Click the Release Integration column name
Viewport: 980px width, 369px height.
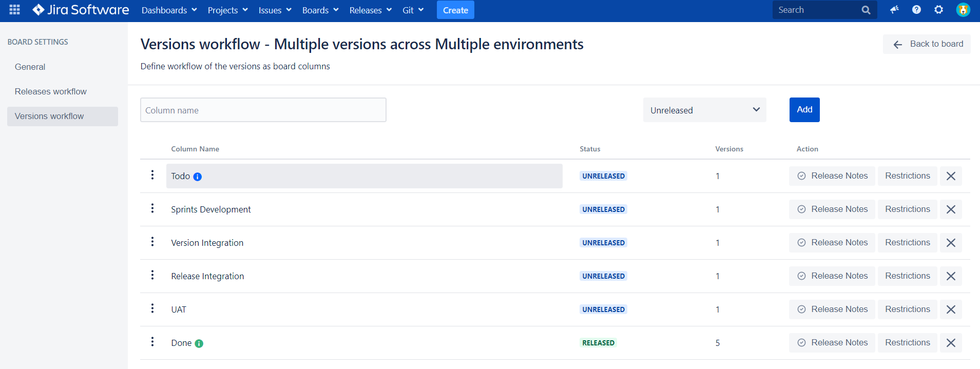coord(207,276)
